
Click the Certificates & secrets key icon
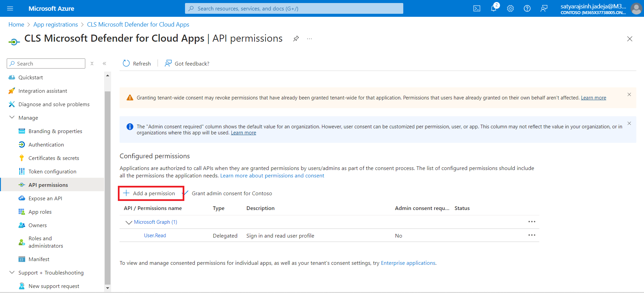click(22, 158)
